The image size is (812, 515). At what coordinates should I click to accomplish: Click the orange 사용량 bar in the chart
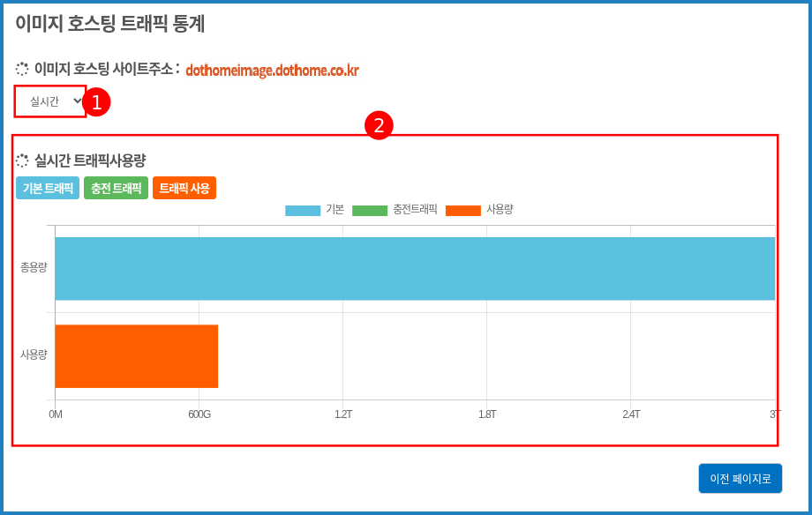coord(137,356)
